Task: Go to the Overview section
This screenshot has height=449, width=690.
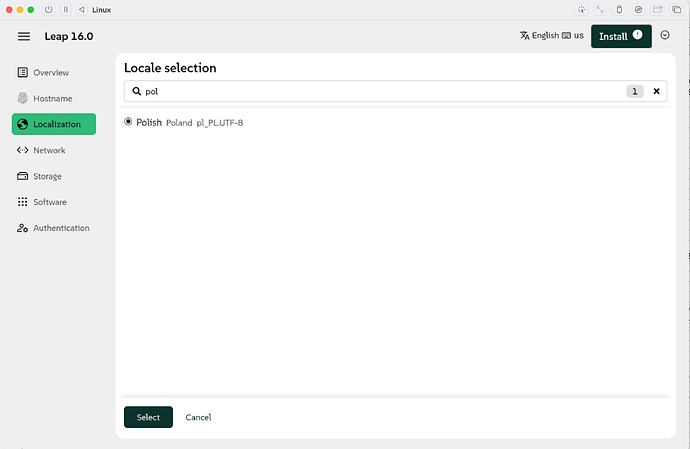Action: pos(50,73)
